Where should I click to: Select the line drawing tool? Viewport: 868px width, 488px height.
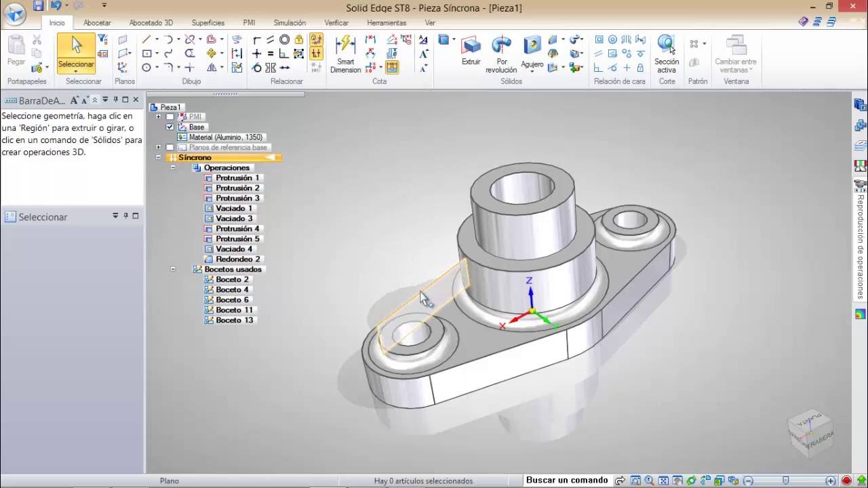tap(146, 39)
